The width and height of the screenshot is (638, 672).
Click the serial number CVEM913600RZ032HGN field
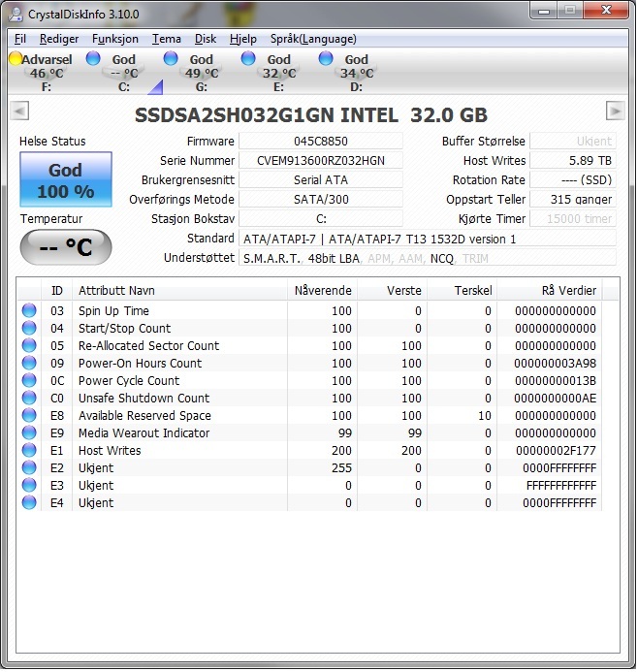click(x=321, y=161)
